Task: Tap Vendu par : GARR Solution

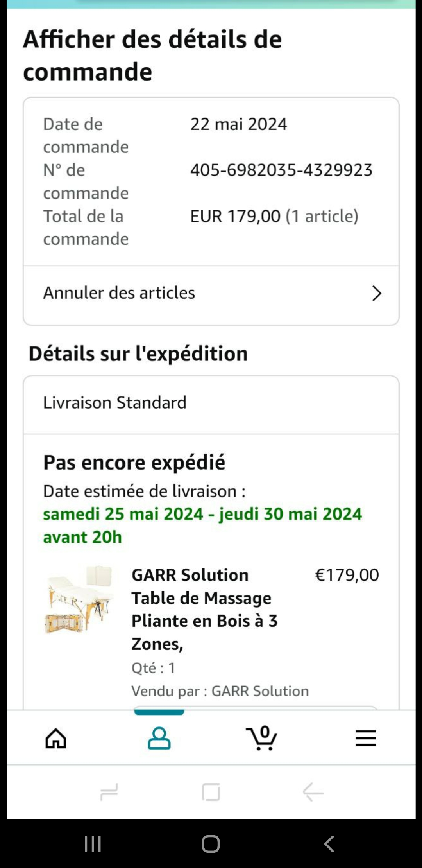Action: [x=220, y=691]
